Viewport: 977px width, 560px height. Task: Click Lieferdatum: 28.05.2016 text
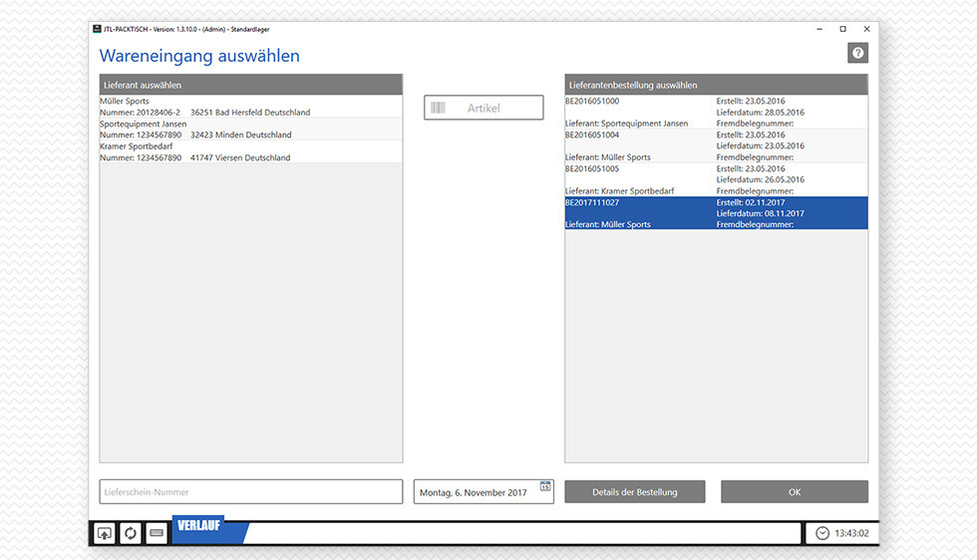760,113
